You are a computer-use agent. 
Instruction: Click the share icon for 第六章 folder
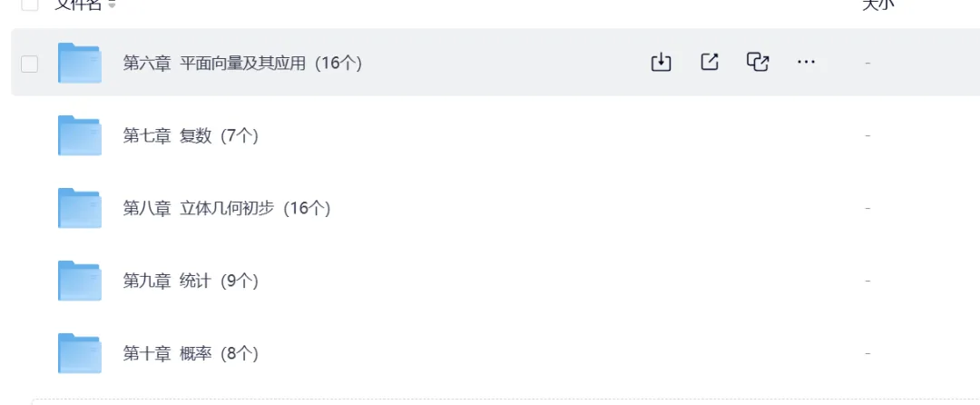point(710,62)
